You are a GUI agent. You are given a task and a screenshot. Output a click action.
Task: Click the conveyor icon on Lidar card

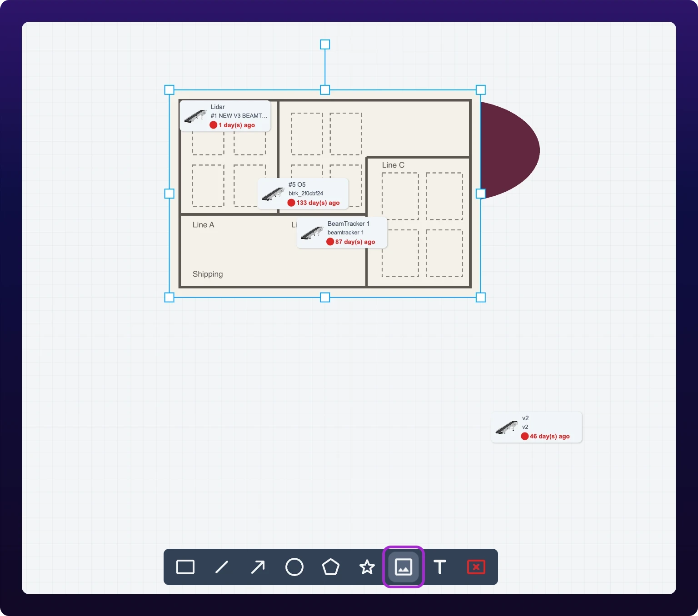tap(195, 116)
